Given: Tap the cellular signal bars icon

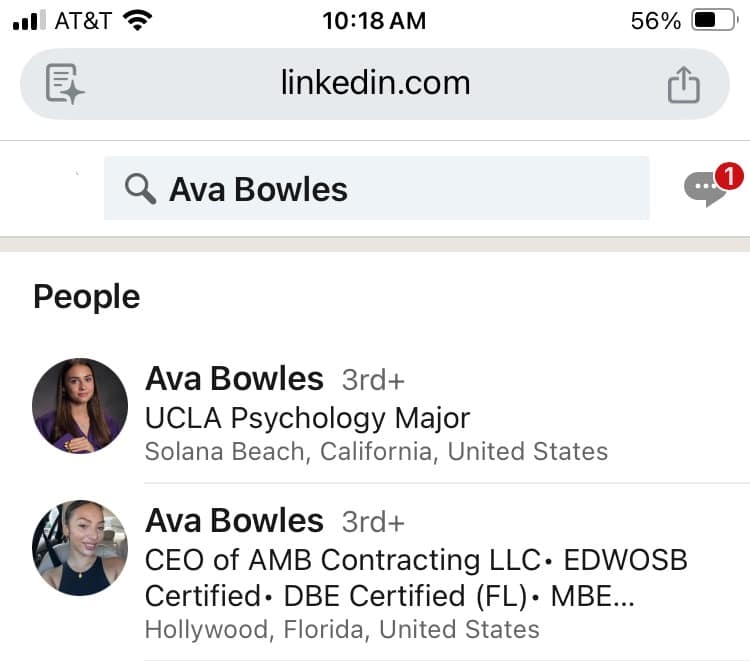Looking at the screenshot, I should click(29, 20).
